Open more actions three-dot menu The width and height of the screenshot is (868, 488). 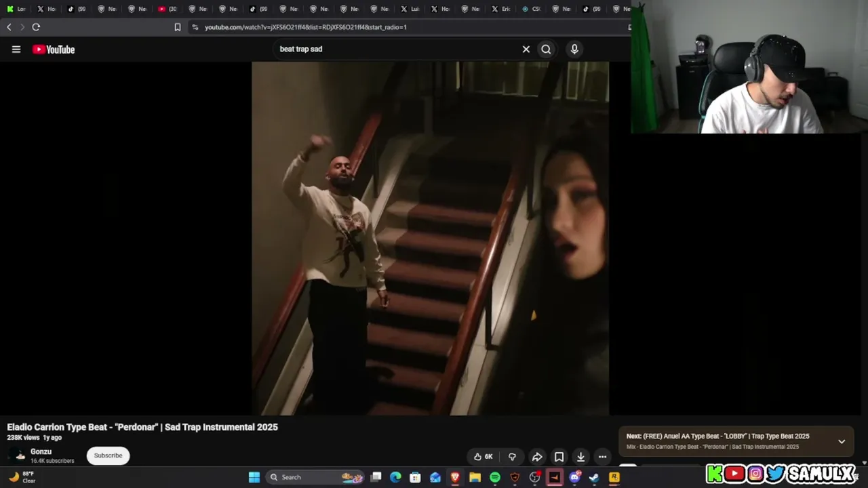pos(602,457)
